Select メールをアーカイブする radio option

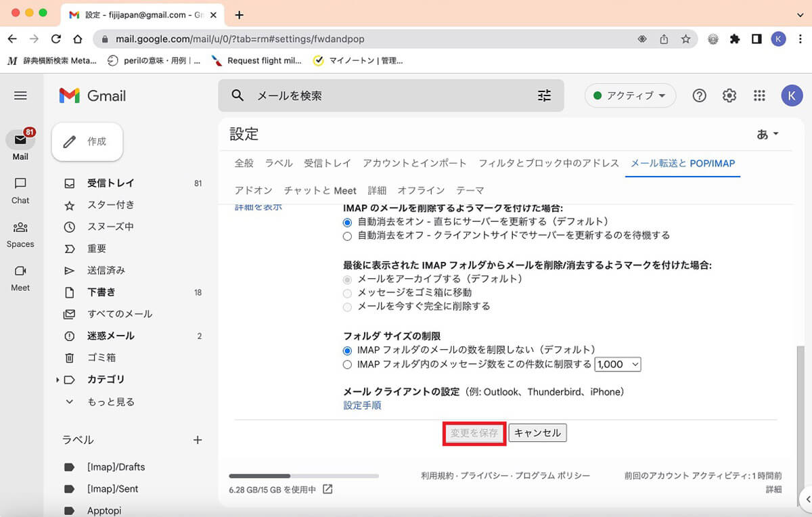(347, 279)
